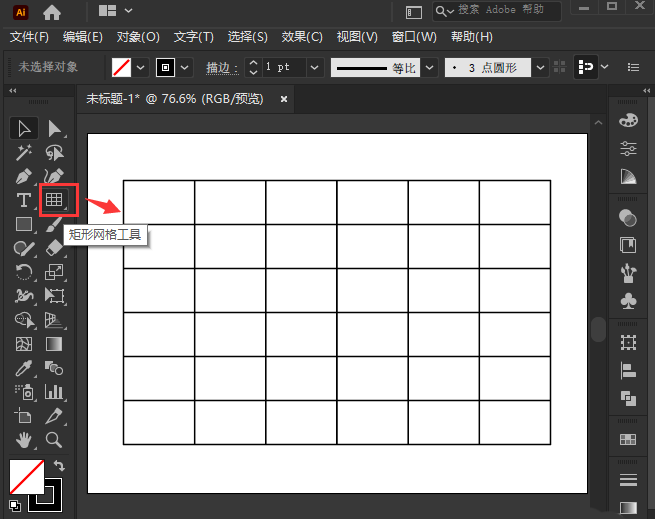
Task: Collapse the left toolbox panel arrows
Action: pyautogui.click(x=13, y=91)
